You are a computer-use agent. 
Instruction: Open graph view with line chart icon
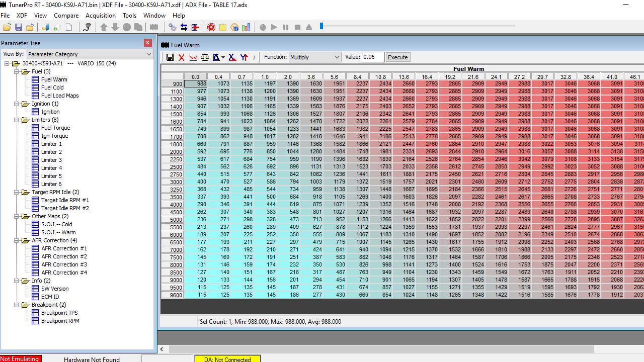(193, 57)
